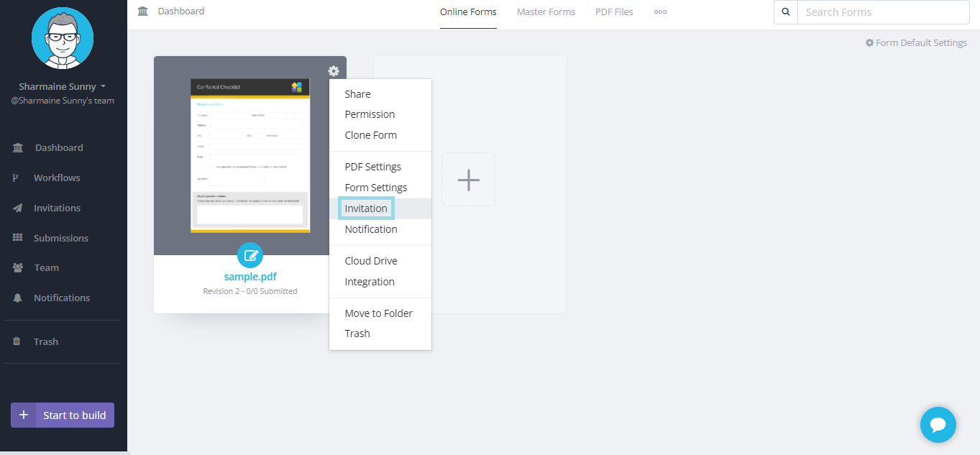Click the search magnifier icon

pos(785,12)
